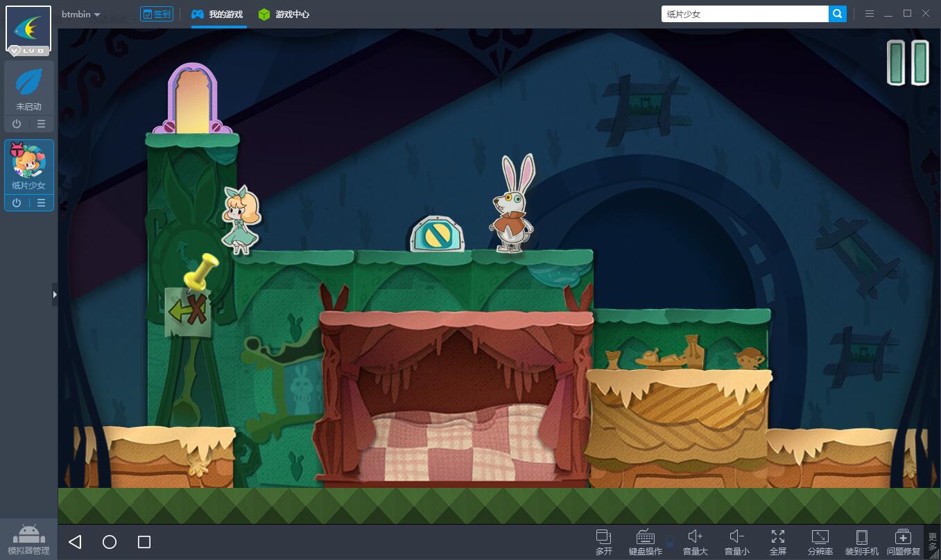
Task: Pause the game with the pause button
Action: coord(907,62)
